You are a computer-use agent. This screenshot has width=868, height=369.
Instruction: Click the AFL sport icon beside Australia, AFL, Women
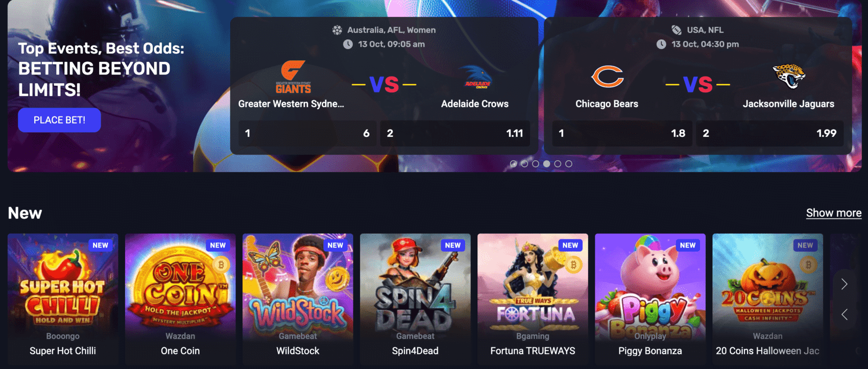point(337,30)
